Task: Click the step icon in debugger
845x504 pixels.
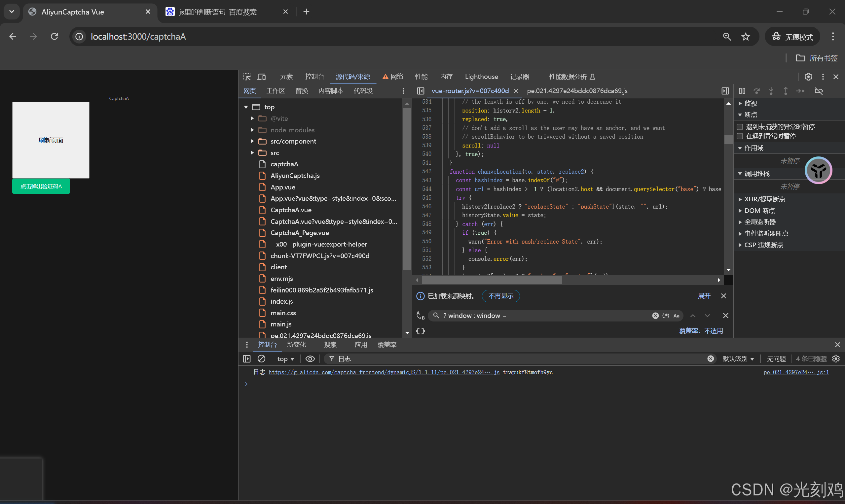Action: (x=800, y=91)
